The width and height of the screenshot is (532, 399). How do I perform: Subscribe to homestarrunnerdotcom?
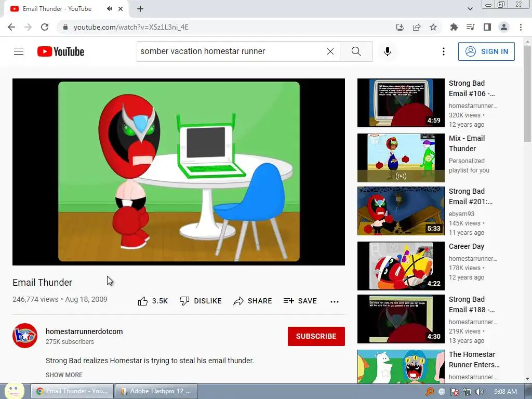pyautogui.click(x=316, y=336)
